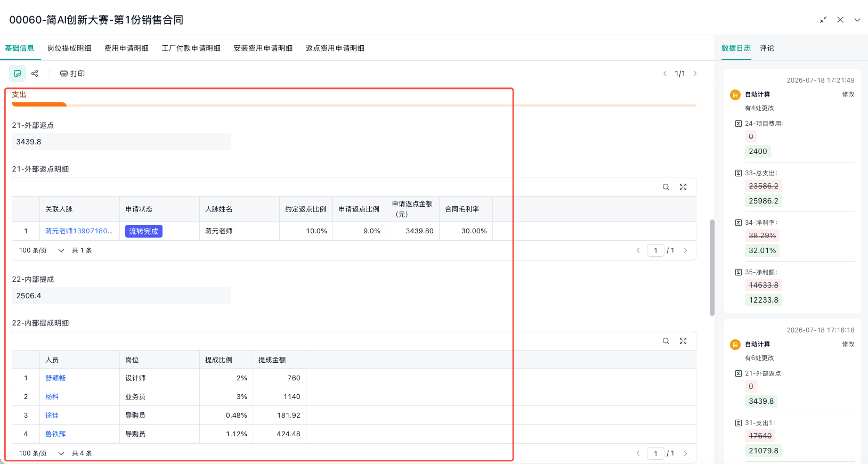Switch to the 评论 tab
868x464 pixels.
coord(767,48)
